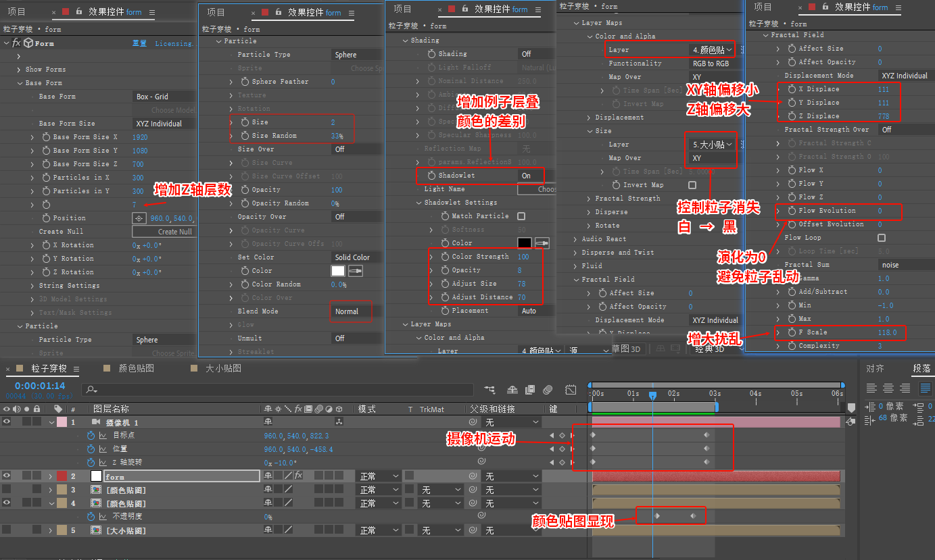Select center text paragraph alignment icon
This screenshot has width=935, height=560.
(x=888, y=388)
